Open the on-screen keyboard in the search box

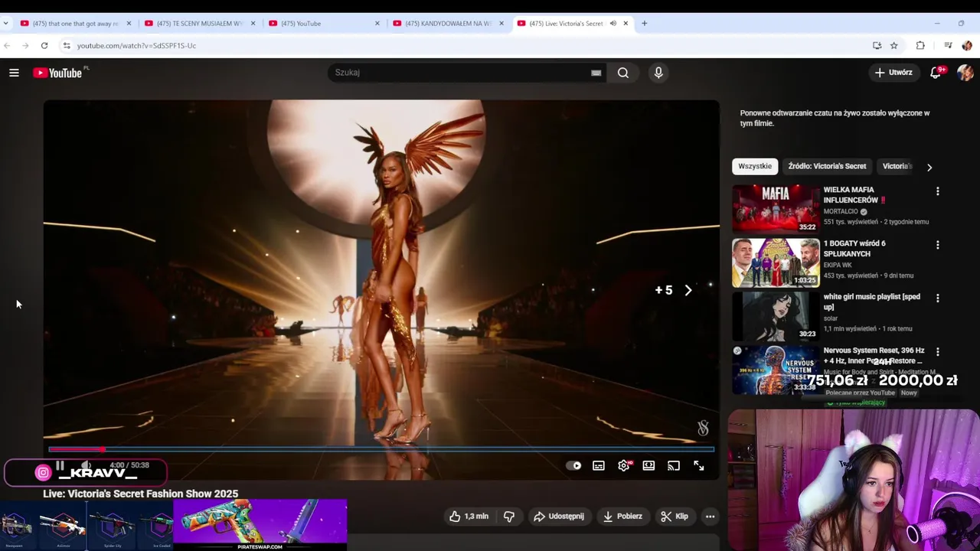click(596, 73)
